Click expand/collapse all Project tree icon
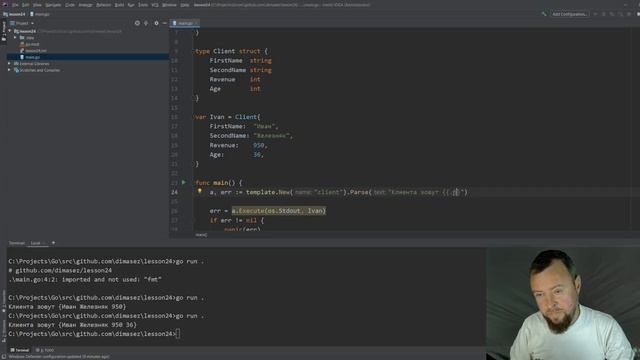The height and width of the screenshot is (360, 640). tap(146, 23)
